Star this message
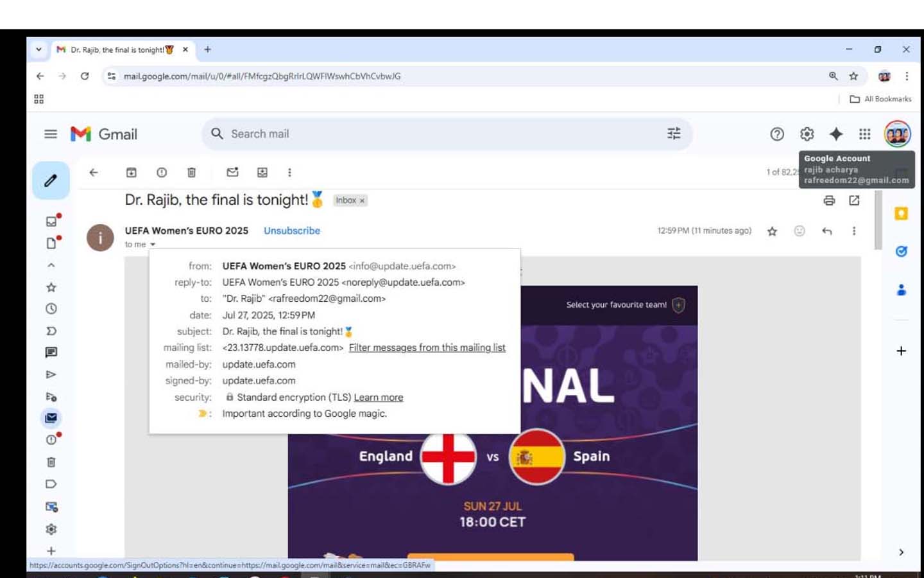This screenshot has width=924, height=578. [x=772, y=231]
